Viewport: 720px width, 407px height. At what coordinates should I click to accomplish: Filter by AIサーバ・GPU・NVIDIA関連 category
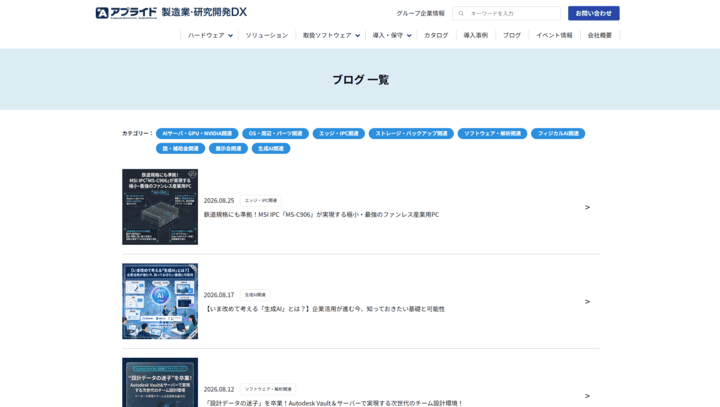coord(197,134)
